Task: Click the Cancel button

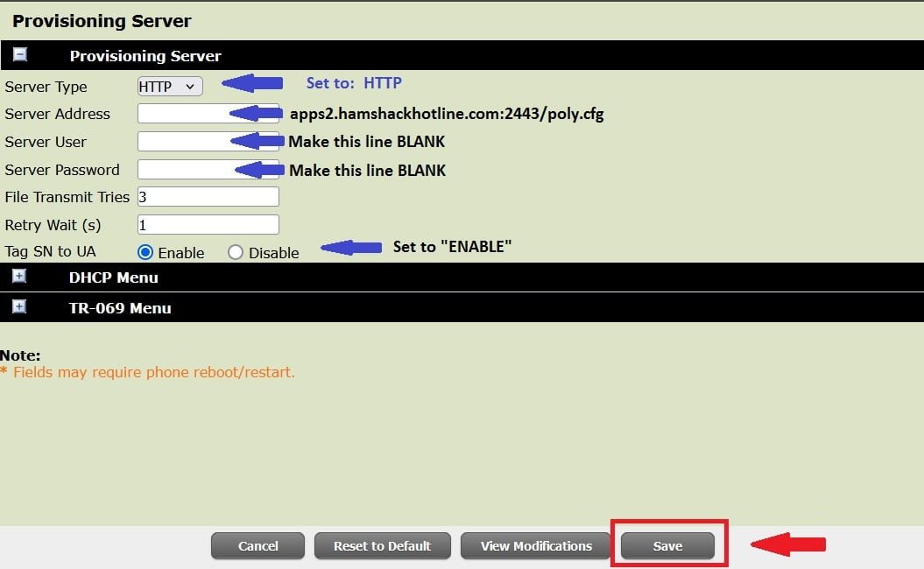Action: click(257, 545)
